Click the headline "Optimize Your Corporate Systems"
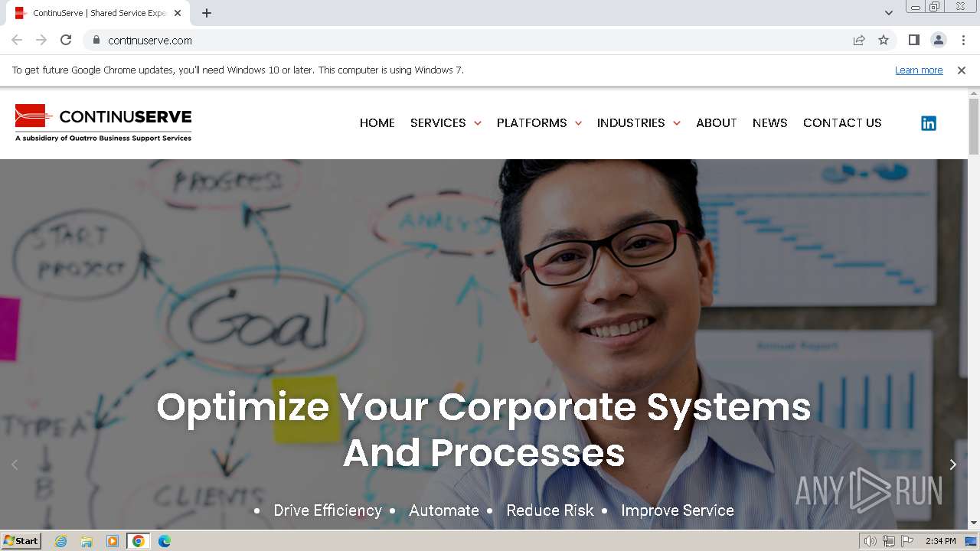980x551 pixels. [x=484, y=406]
